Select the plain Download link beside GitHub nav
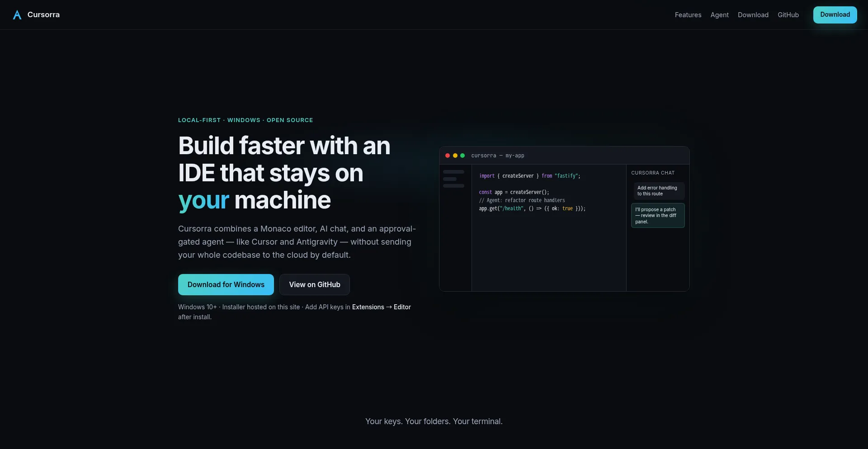 (x=753, y=15)
